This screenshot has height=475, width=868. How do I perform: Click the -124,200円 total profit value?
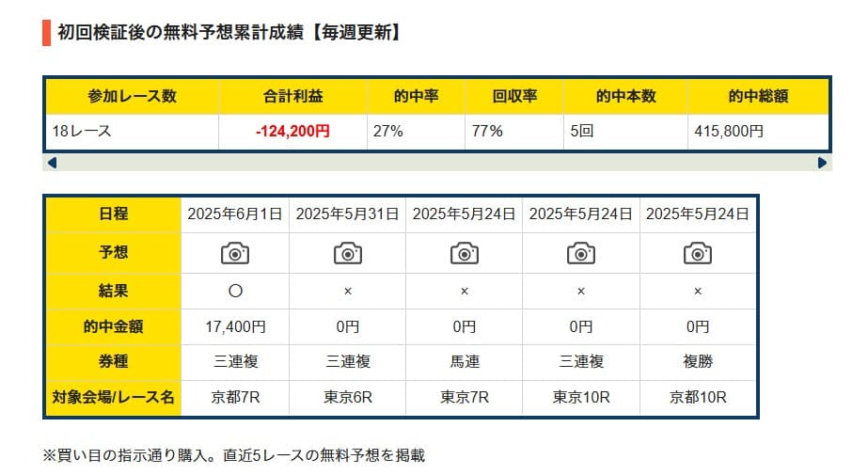[x=292, y=131]
